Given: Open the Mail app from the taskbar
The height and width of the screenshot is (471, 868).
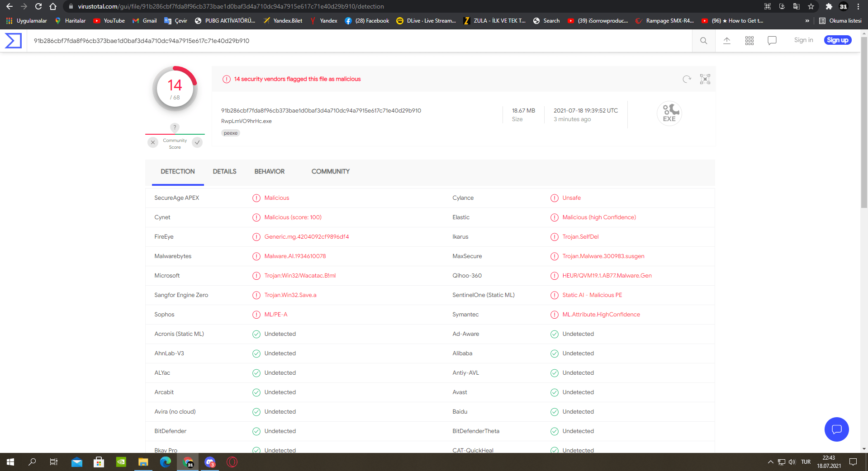Looking at the screenshot, I should tap(77, 462).
